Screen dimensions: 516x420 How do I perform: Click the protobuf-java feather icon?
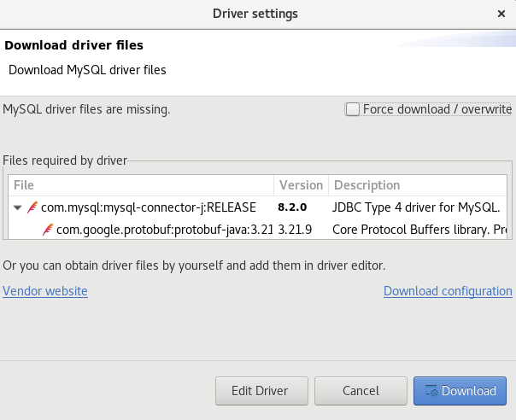click(x=48, y=230)
